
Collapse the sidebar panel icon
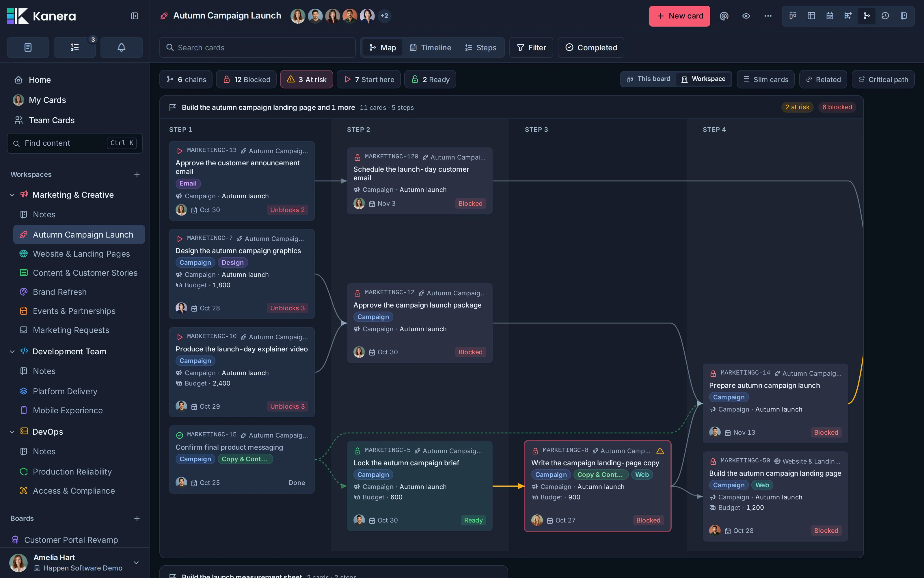click(134, 16)
